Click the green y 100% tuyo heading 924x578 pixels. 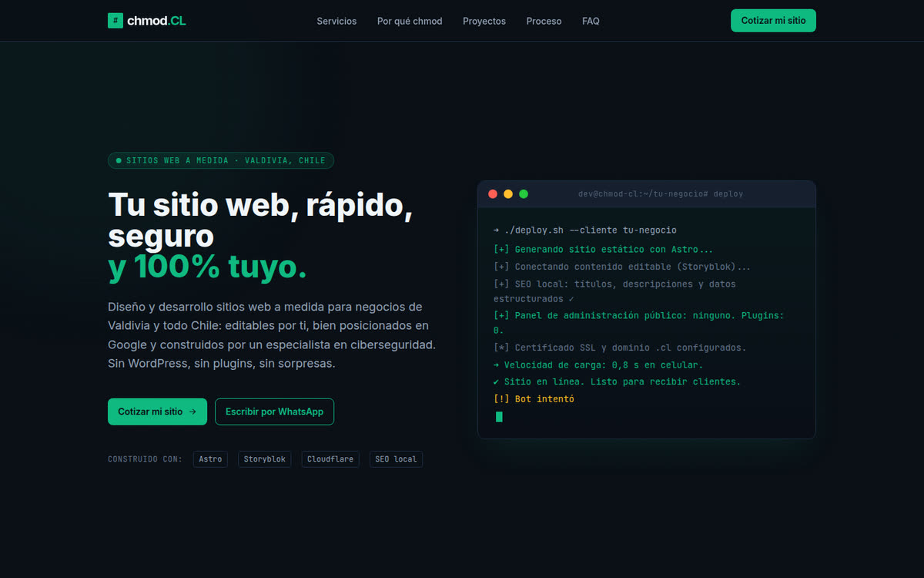pyautogui.click(x=208, y=267)
